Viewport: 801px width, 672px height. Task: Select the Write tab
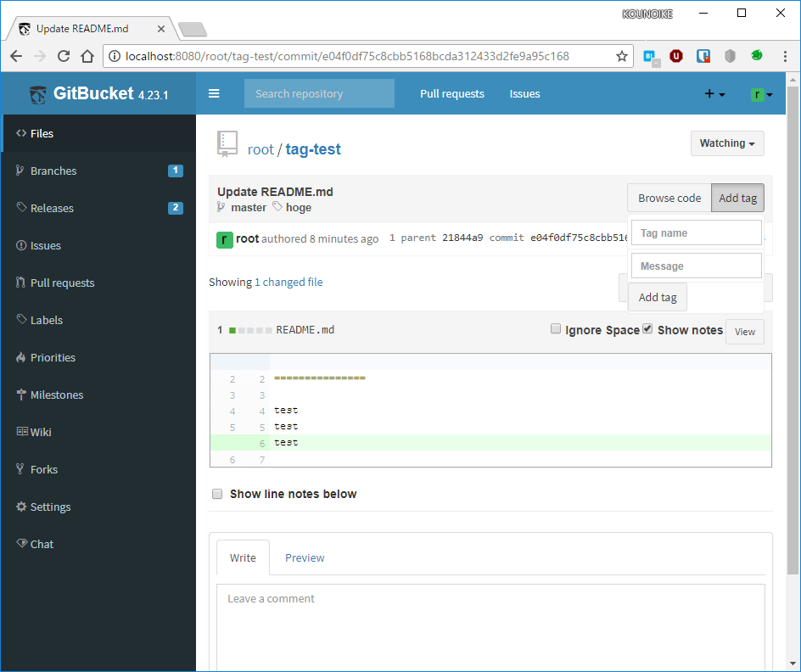(x=243, y=557)
